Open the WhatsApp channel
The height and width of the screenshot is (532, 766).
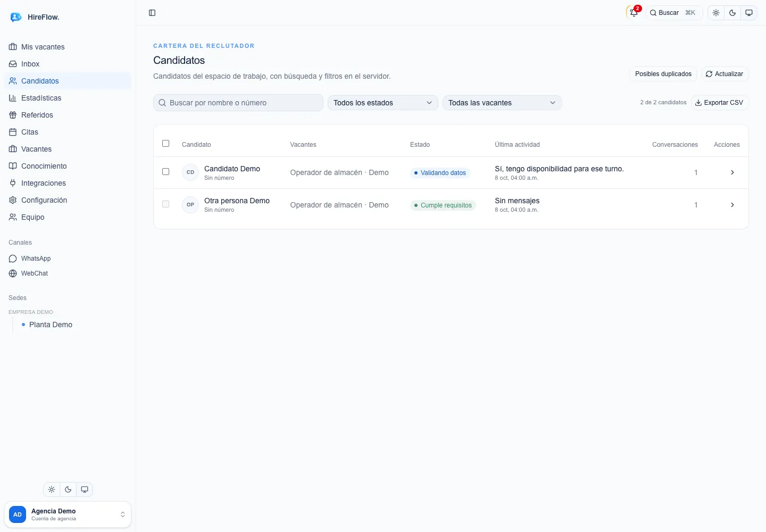(x=68, y=259)
